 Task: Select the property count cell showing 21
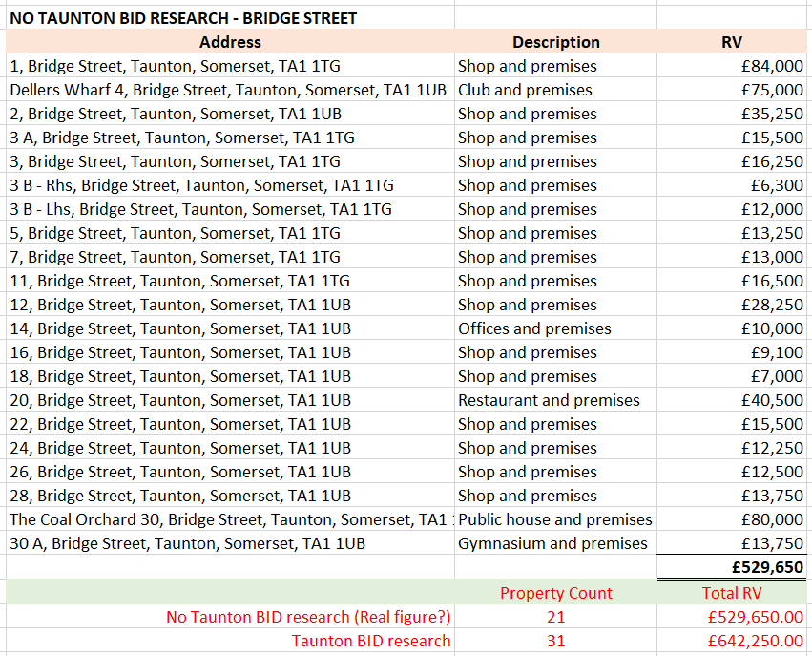click(555, 616)
